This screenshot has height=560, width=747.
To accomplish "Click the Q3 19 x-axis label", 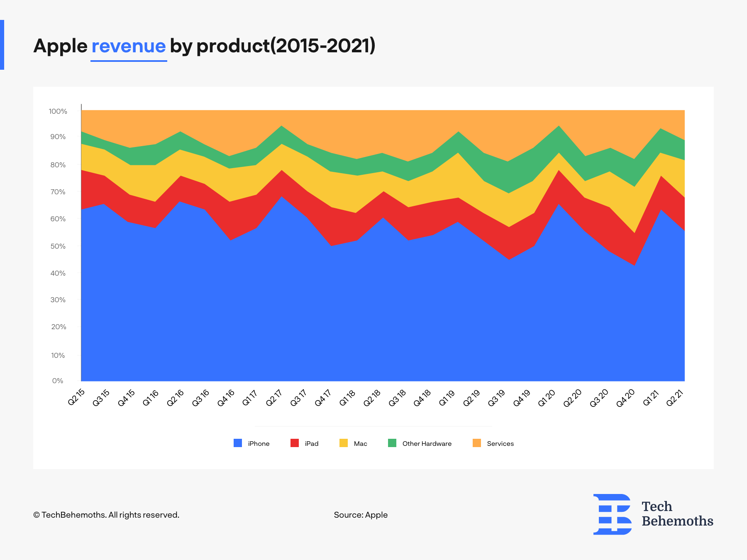I will point(497,397).
